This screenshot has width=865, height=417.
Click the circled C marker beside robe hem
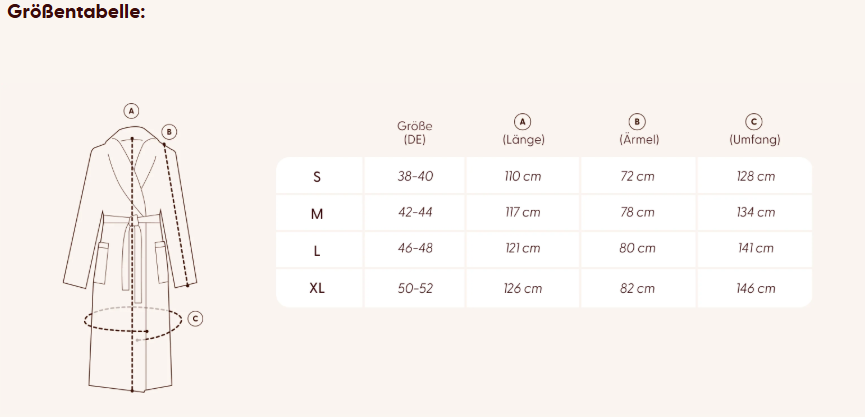point(196,319)
